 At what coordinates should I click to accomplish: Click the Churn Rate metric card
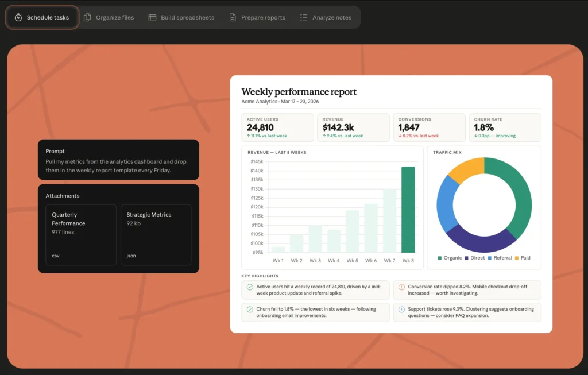click(x=505, y=127)
